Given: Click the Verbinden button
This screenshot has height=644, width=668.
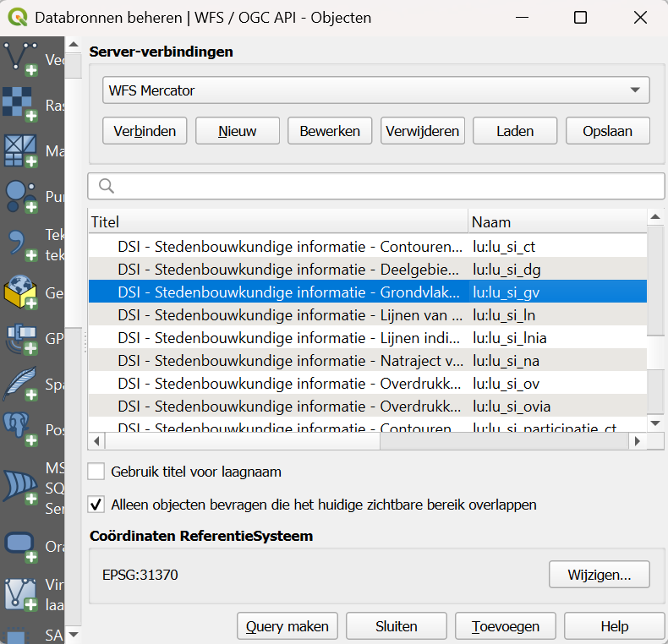Looking at the screenshot, I should [145, 131].
